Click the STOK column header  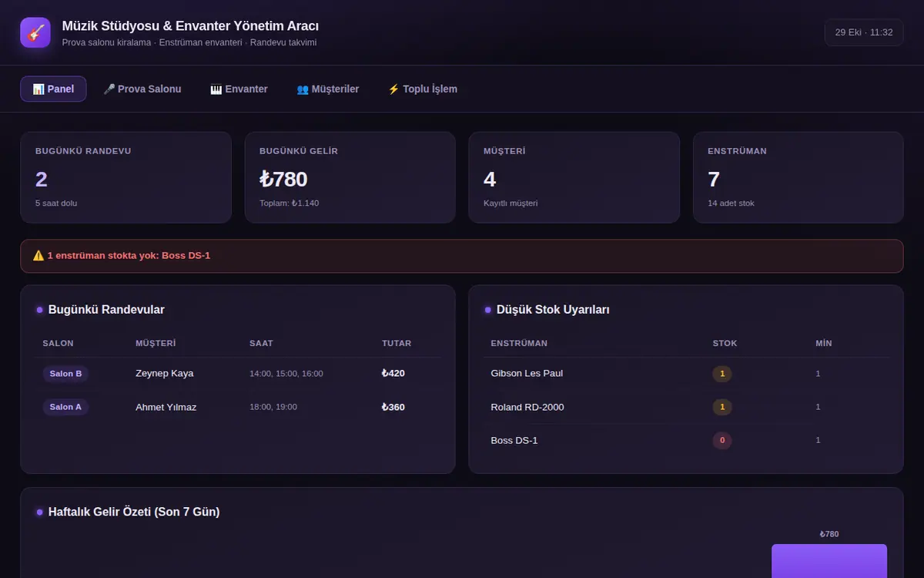pos(725,343)
